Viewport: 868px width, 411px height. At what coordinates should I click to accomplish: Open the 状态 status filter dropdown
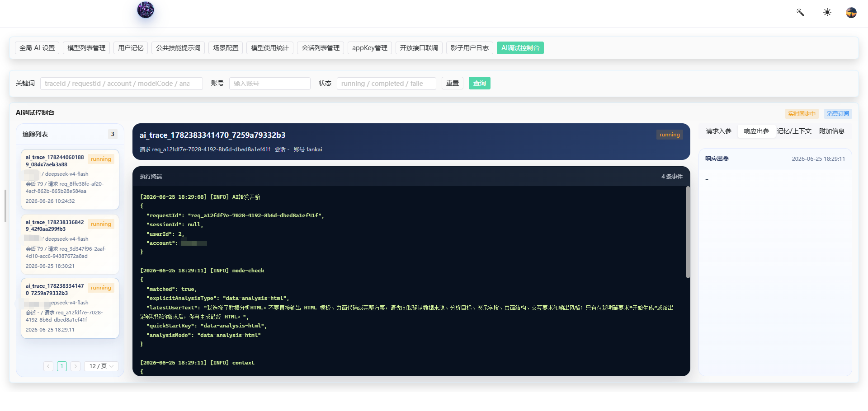[x=387, y=84]
